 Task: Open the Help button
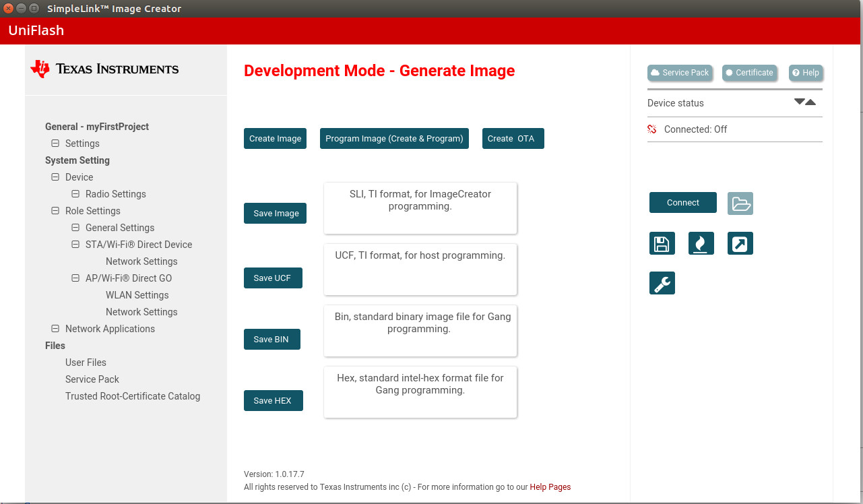pos(805,73)
